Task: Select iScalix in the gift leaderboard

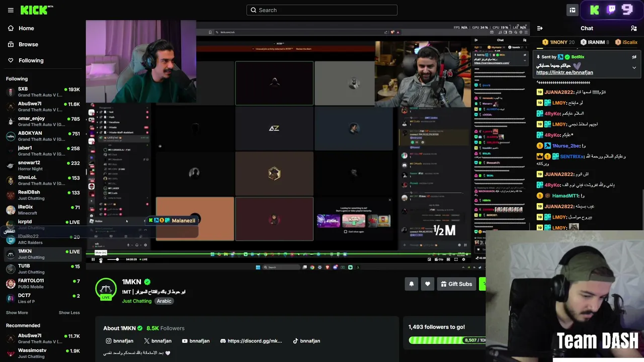Action: click(x=627, y=42)
